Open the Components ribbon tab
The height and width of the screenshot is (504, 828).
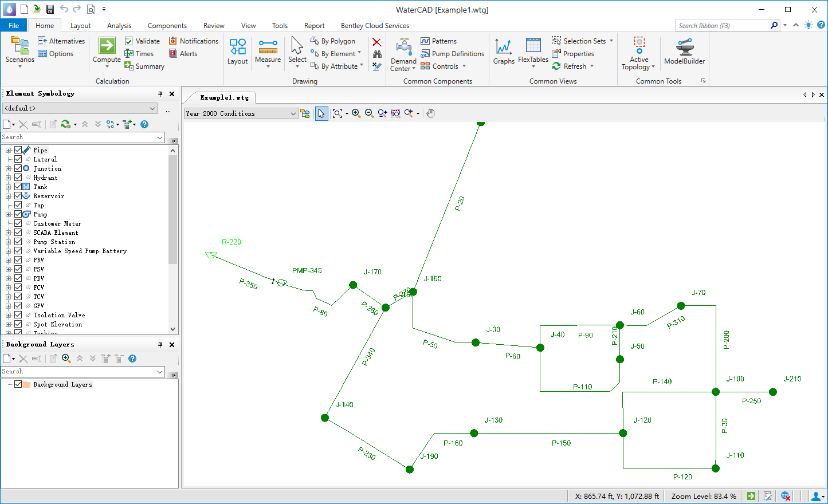tap(167, 26)
